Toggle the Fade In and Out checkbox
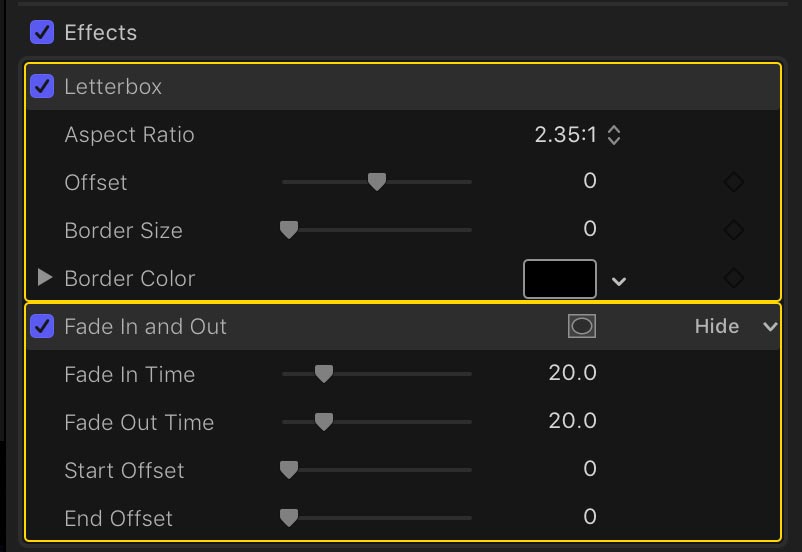The image size is (802, 552). coord(42,326)
